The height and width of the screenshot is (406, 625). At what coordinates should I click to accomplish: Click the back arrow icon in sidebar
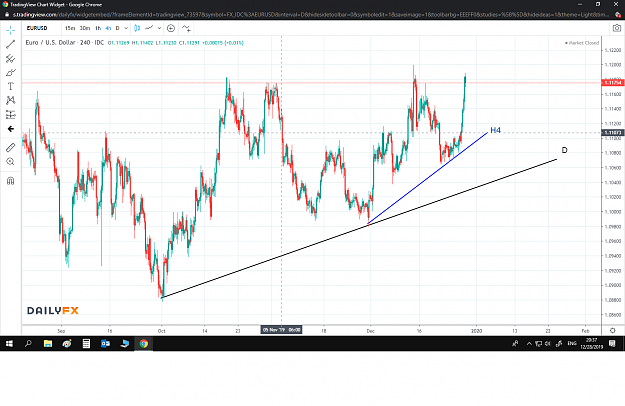coord(11,129)
